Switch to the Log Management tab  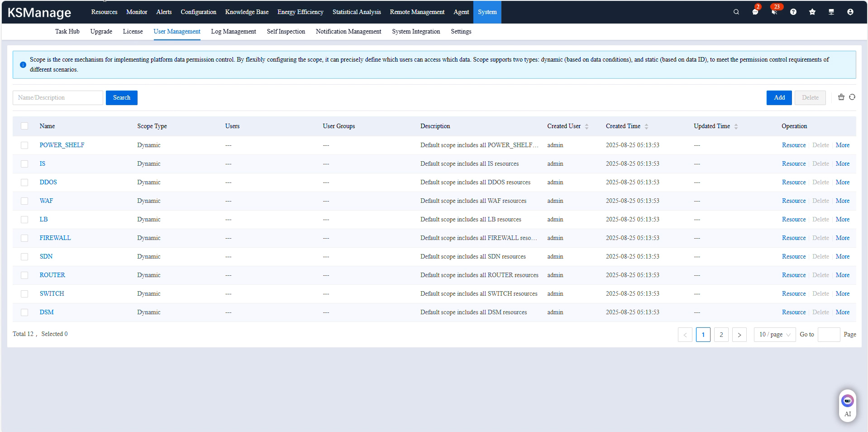tap(233, 32)
